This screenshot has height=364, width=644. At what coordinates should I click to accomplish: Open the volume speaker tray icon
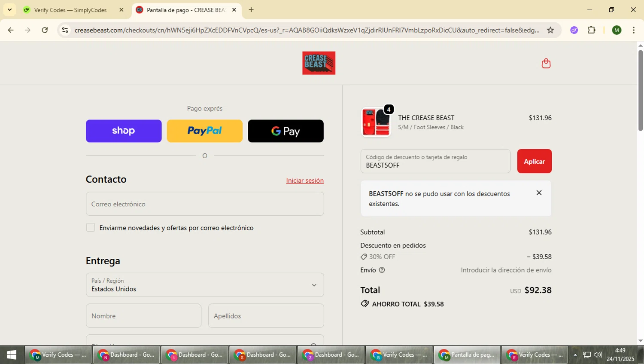coord(598,355)
